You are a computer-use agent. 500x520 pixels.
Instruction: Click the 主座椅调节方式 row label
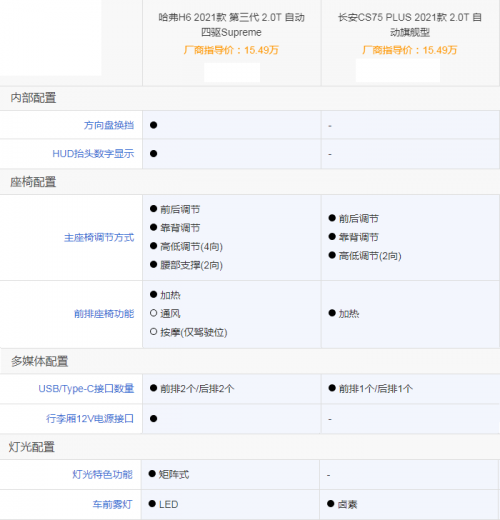click(99, 238)
